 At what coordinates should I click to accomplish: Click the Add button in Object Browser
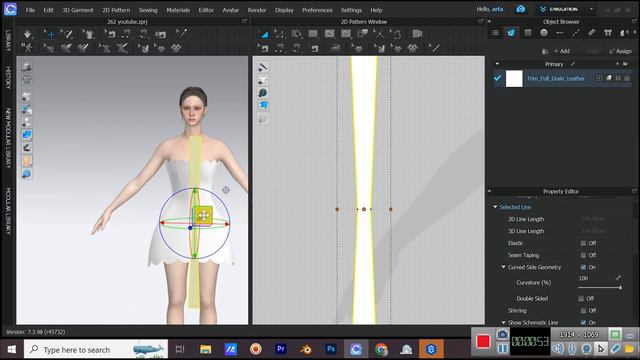click(x=562, y=51)
